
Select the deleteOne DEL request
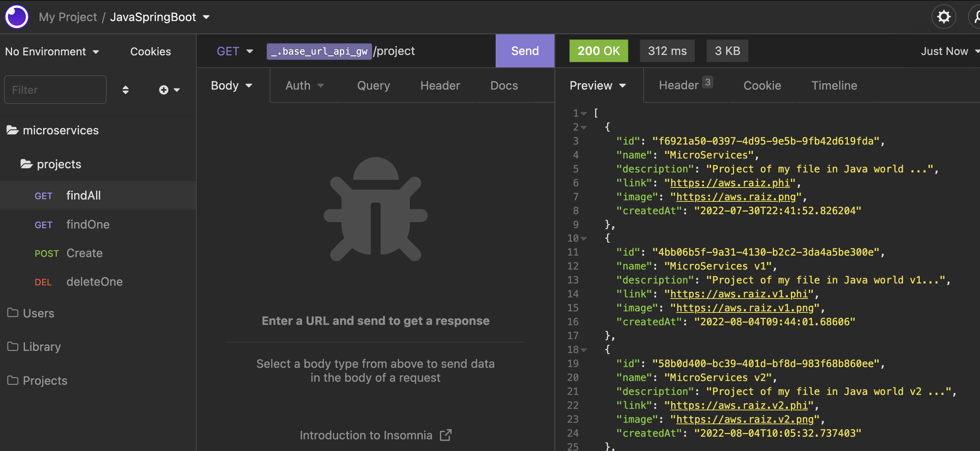tap(98, 282)
